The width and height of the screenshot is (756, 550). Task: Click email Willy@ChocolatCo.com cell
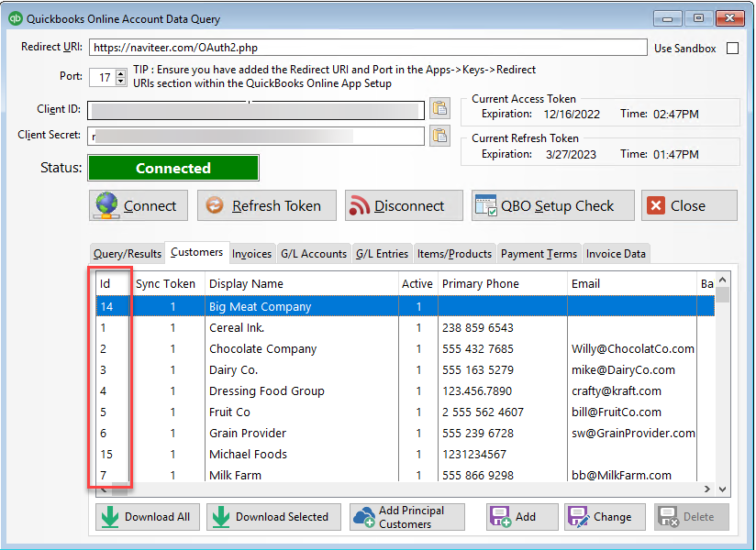(x=632, y=349)
